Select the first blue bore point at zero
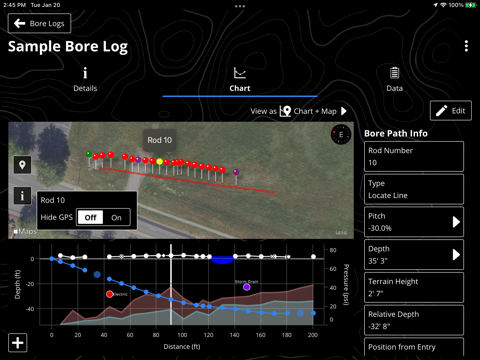The image size is (480, 360). (52, 259)
